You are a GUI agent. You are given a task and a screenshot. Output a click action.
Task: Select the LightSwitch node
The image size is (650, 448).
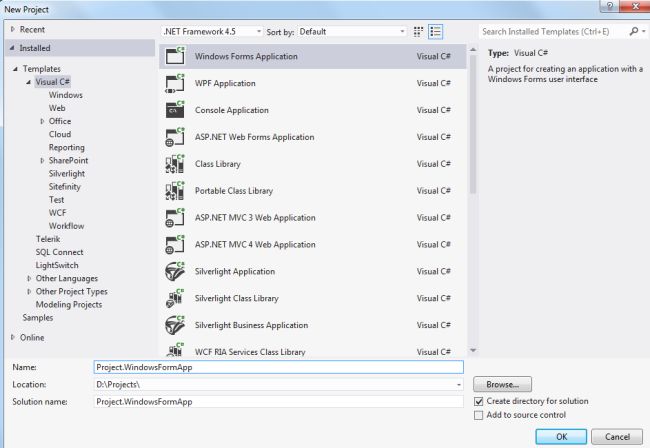click(x=57, y=265)
